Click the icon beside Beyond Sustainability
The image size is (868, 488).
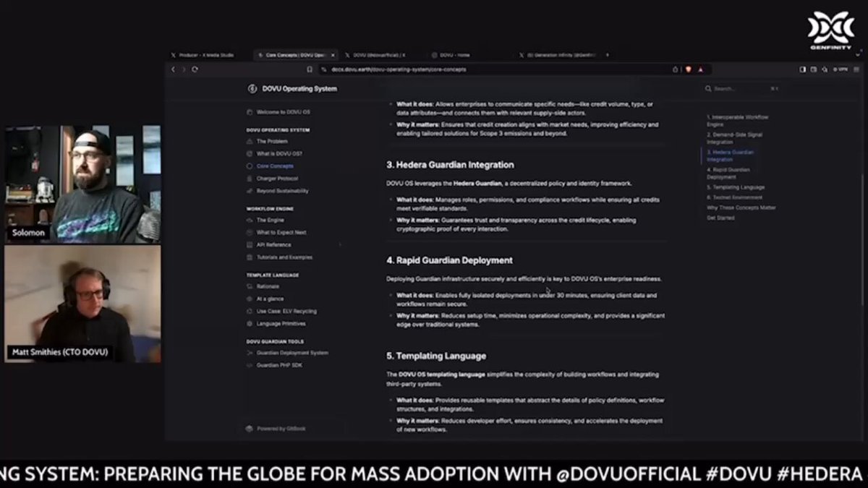[x=250, y=191]
